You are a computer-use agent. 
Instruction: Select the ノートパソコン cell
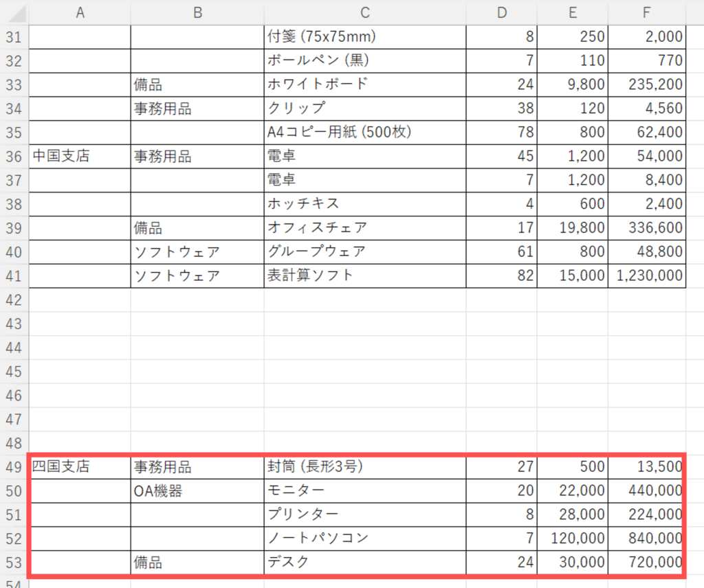point(364,539)
